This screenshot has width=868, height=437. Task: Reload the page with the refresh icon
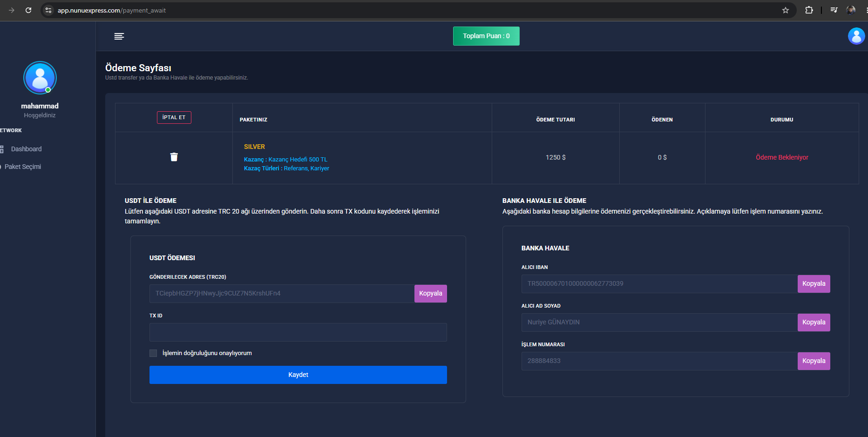click(28, 10)
